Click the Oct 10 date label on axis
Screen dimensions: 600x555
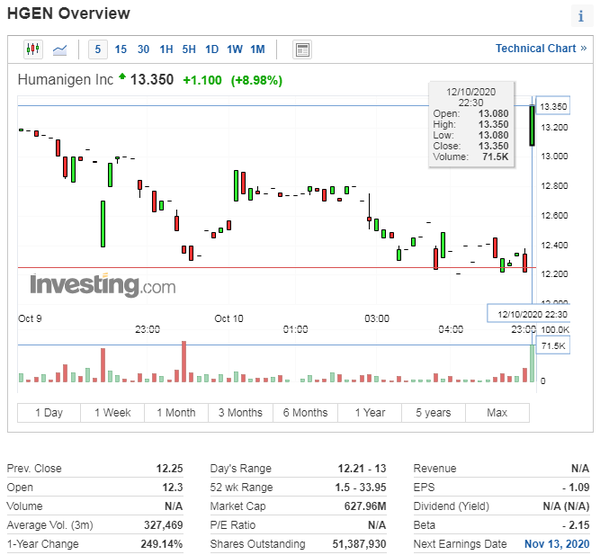(x=229, y=318)
